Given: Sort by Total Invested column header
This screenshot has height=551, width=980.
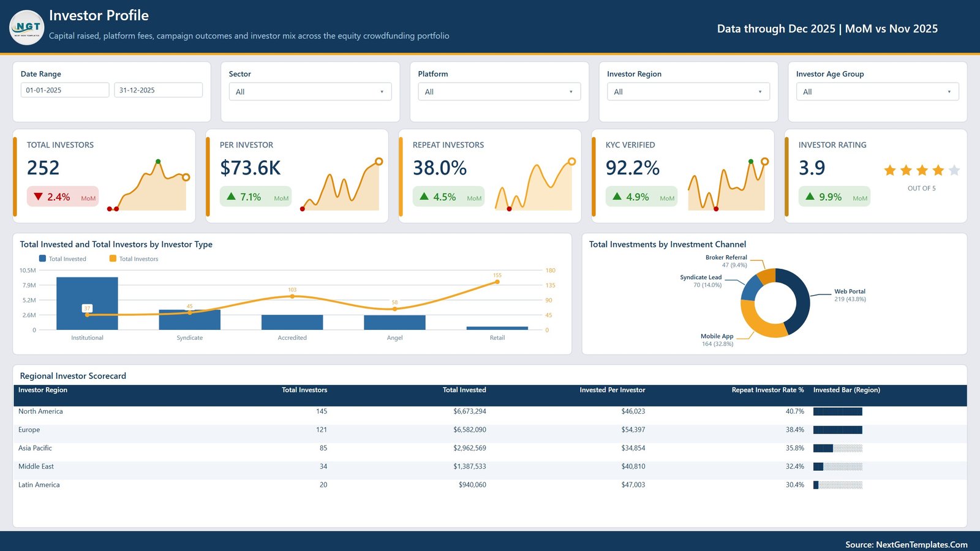Looking at the screenshot, I should pos(464,390).
